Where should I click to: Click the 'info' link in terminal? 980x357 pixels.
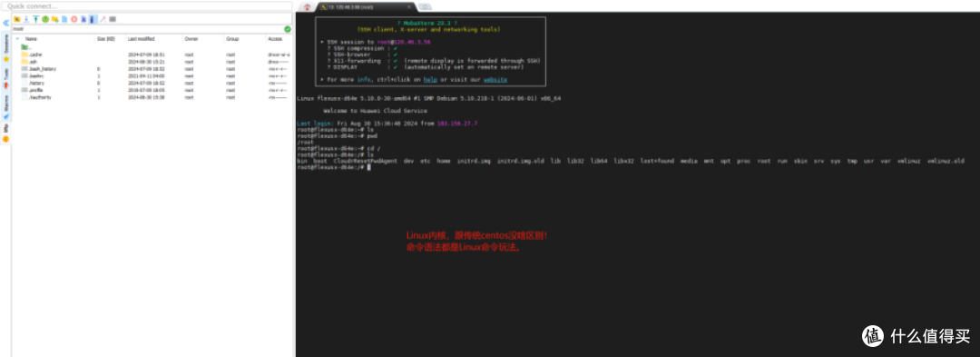point(364,79)
